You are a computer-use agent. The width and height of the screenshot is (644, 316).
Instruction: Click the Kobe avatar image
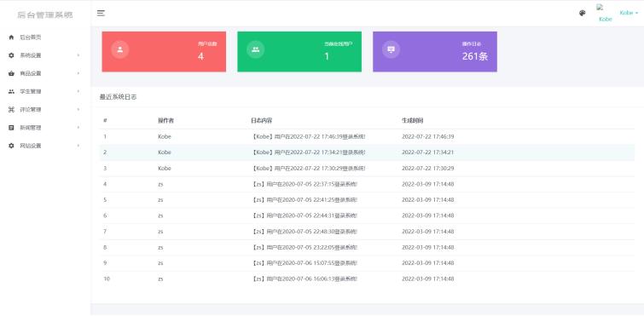coord(605,13)
